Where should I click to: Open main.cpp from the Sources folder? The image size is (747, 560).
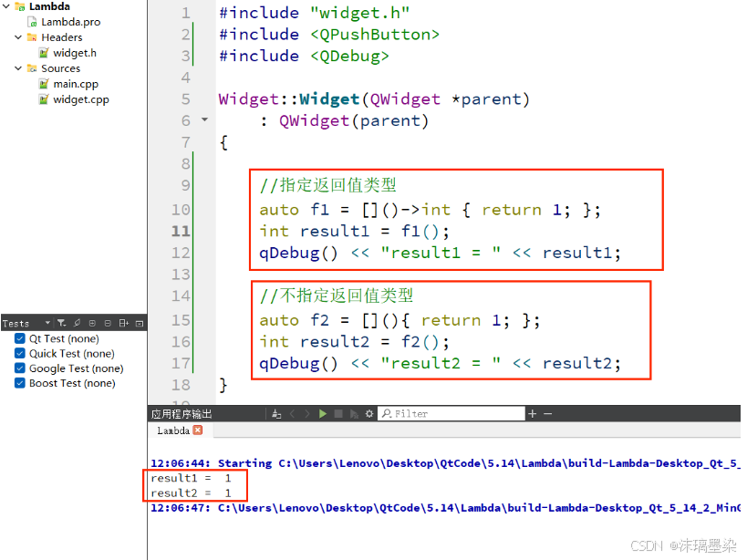coord(76,84)
